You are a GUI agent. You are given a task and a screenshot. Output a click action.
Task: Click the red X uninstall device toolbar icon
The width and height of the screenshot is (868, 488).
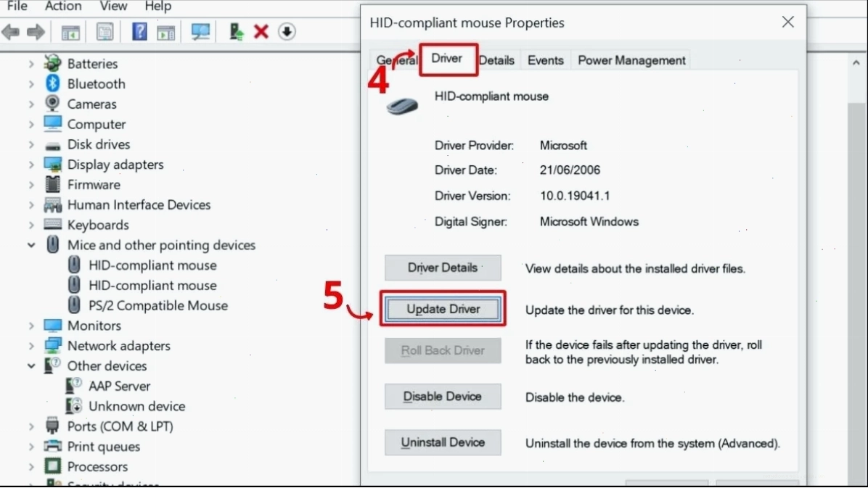pyautogui.click(x=261, y=31)
